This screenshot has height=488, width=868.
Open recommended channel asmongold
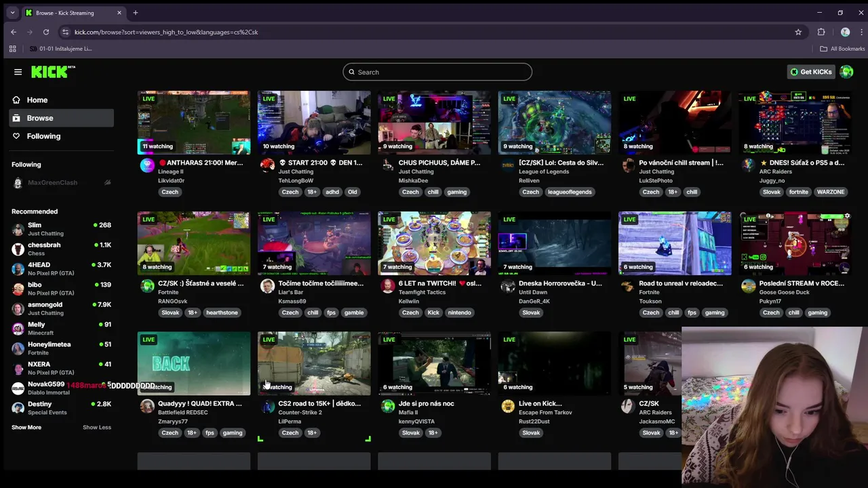pos(61,308)
